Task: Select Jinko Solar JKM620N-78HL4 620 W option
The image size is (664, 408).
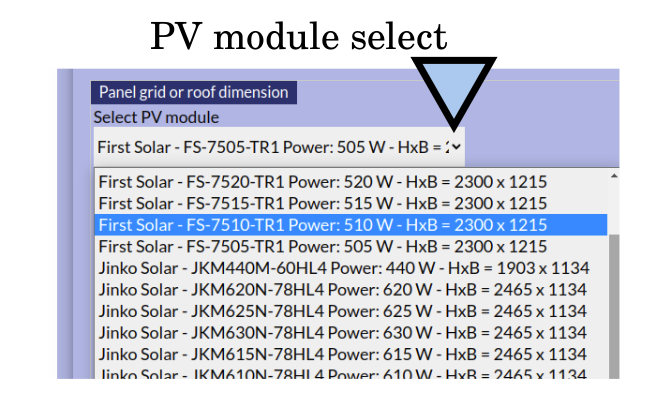Action: coord(351,290)
